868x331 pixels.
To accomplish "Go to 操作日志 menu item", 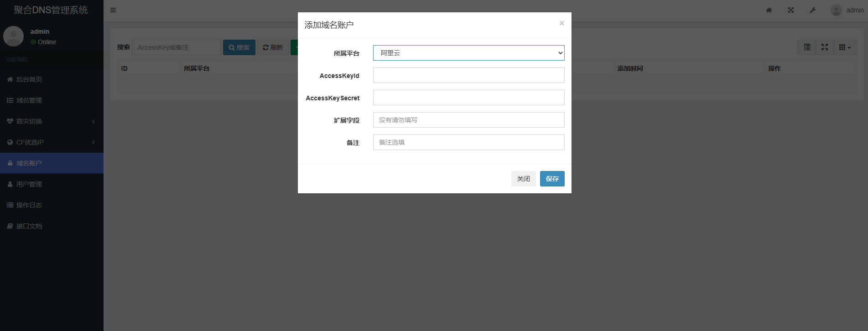I will point(29,205).
